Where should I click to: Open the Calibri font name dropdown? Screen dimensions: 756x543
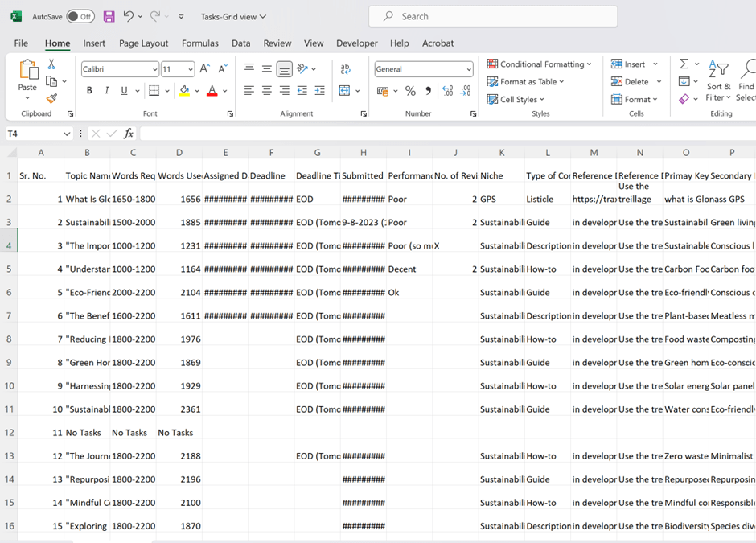tap(154, 69)
